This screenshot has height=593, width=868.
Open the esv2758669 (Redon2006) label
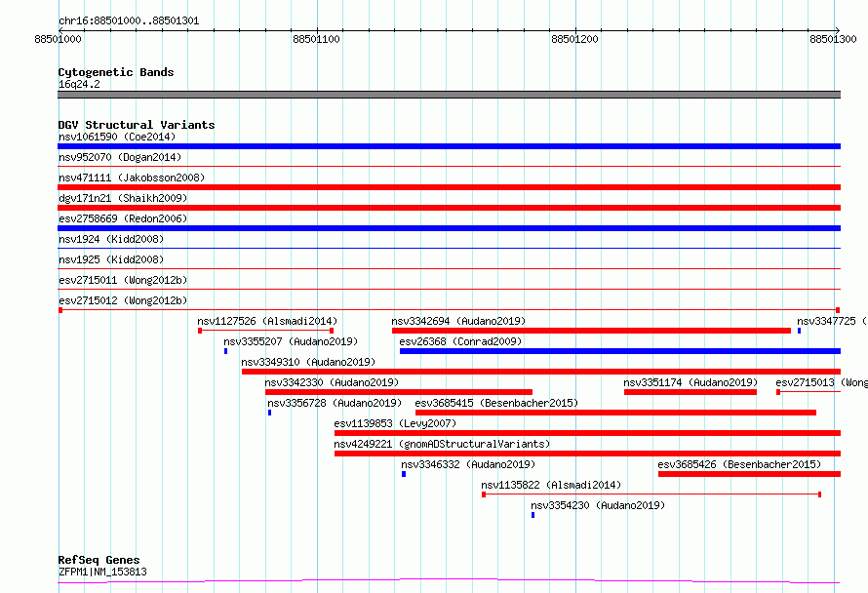[x=122, y=218]
